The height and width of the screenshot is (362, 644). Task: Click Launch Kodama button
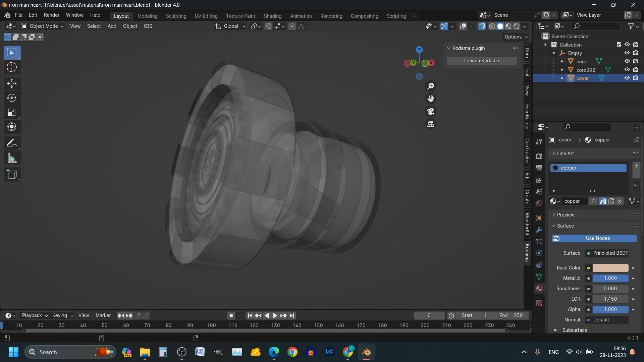(481, 61)
